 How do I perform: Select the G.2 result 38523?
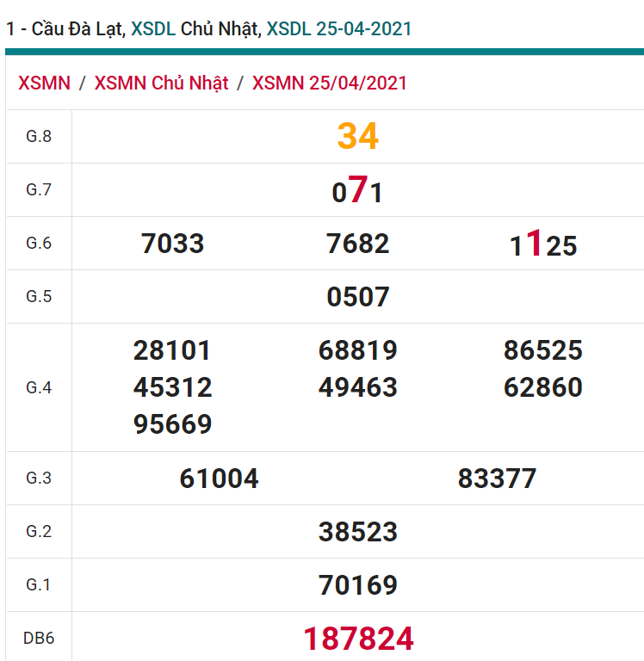pyautogui.click(x=358, y=532)
